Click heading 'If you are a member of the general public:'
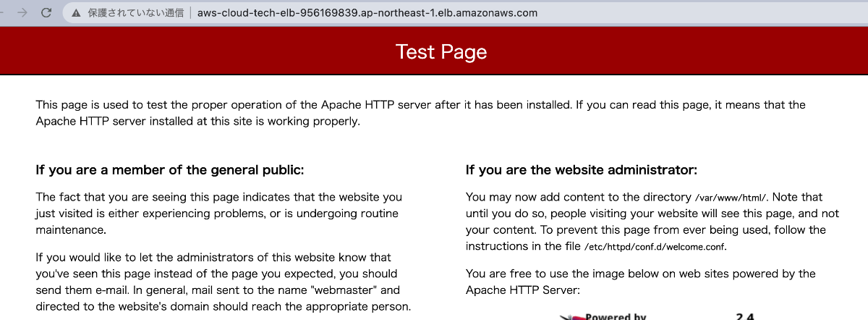 coord(170,170)
